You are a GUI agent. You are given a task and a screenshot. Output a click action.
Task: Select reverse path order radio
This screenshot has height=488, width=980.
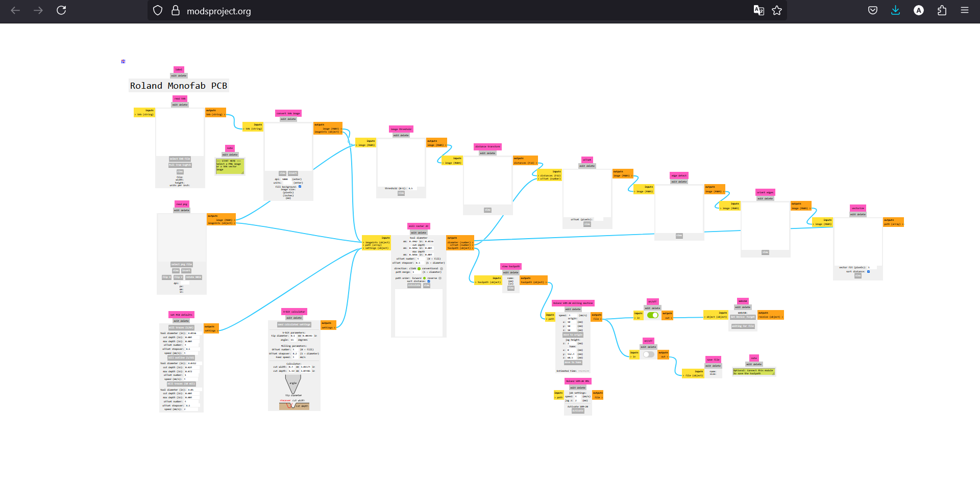pos(440,278)
